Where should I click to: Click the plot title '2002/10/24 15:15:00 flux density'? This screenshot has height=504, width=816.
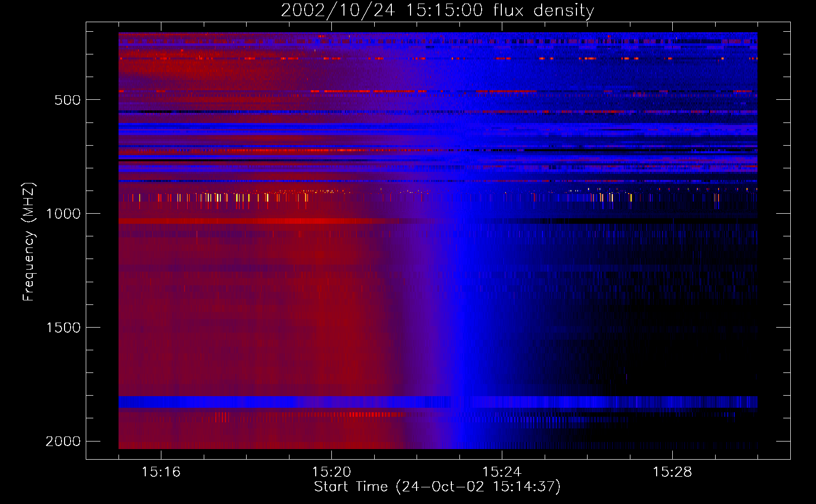click(437, 10)
